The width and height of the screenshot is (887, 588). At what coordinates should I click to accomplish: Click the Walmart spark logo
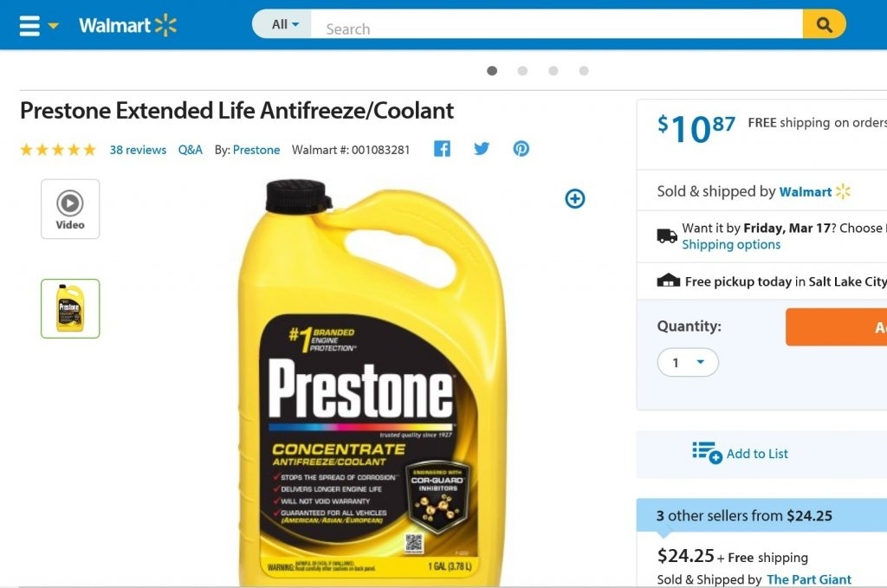click(x=165, y=25)
